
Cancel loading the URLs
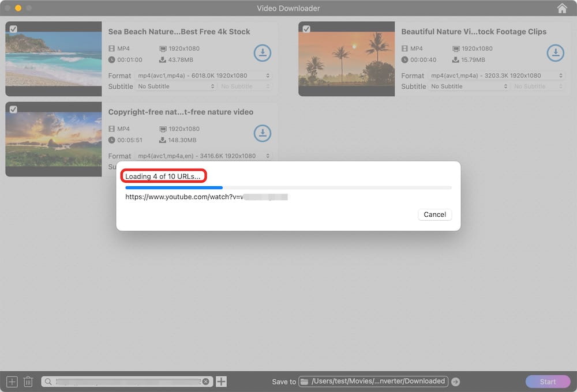pos(434,214)
